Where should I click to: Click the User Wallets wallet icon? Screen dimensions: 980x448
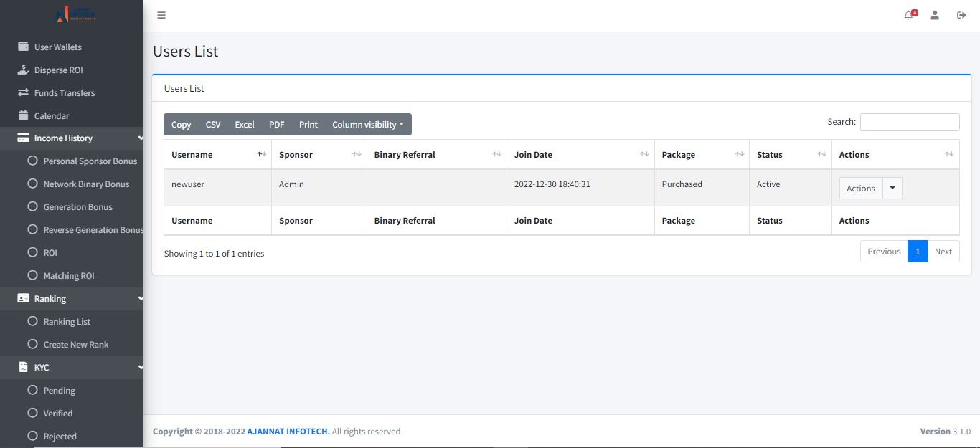(24, 47)
